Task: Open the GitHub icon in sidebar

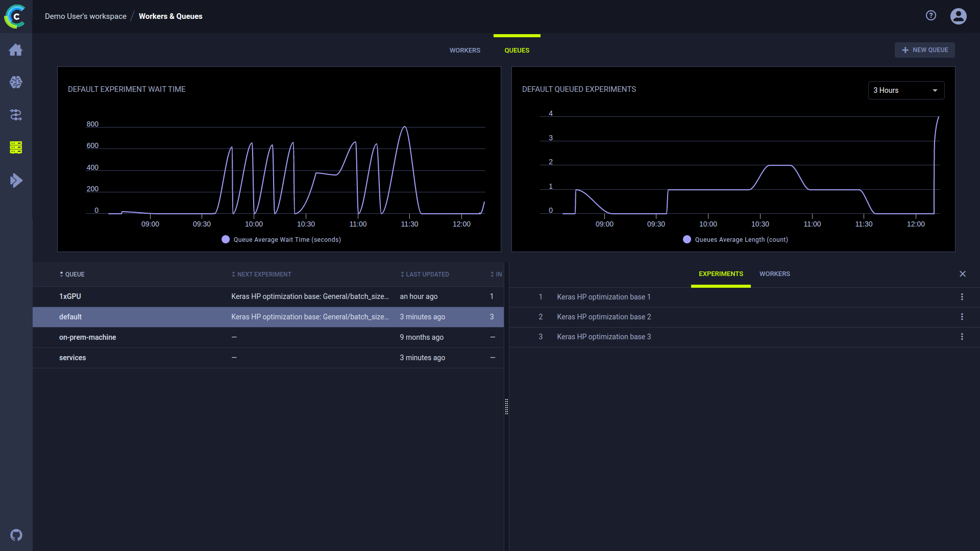Action: (16, 535)
